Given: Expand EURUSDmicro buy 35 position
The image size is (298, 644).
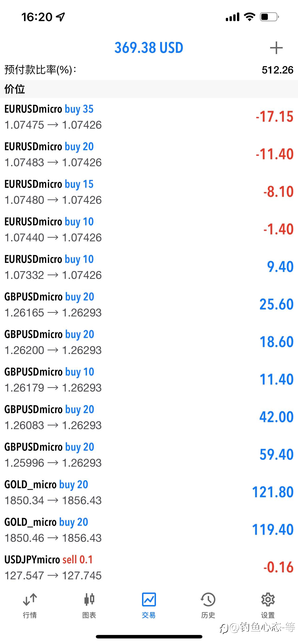Looking at the screenshot, I should pos(149,117).
